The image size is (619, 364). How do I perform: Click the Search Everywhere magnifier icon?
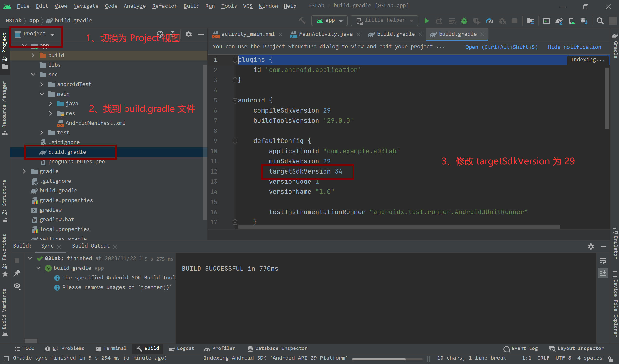pyautogui.click(x=600, y=21)
